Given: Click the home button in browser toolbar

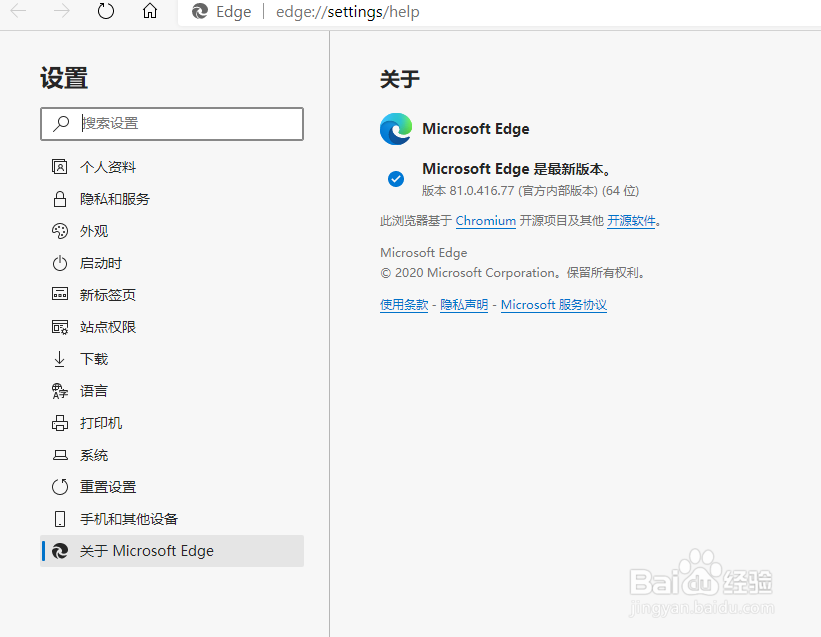Looking at the screenshot, I should click(x=150, y=12).
